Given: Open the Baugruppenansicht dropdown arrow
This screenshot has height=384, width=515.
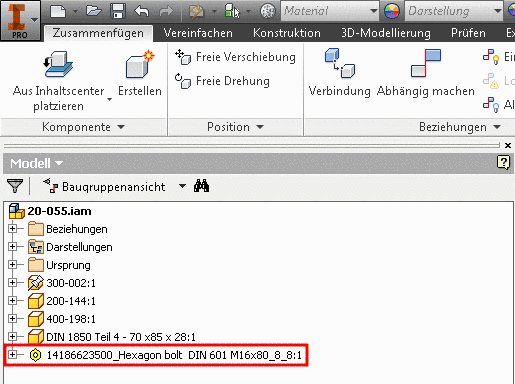Looking at the screenshot, I should (182, 186).
